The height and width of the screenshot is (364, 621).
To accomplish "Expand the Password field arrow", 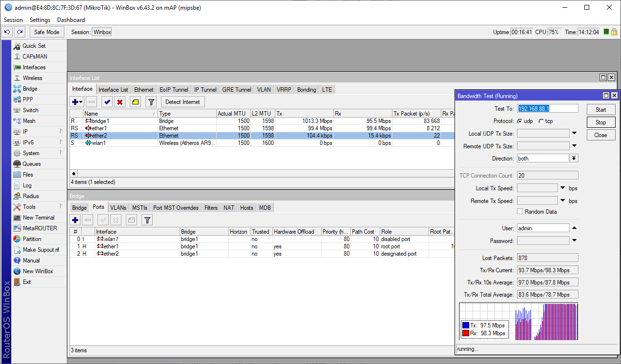I will (574, 241).
